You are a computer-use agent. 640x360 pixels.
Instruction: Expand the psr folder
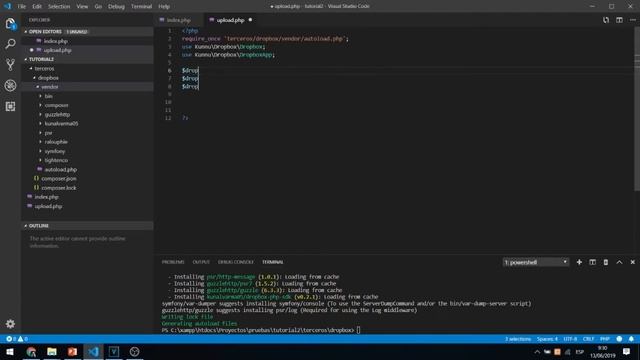tap(48, 133)
